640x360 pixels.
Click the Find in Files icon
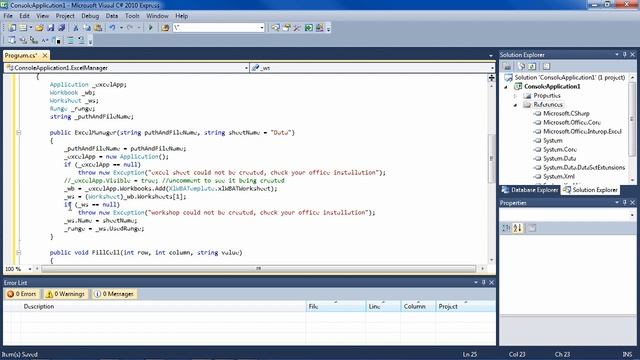(165, 28)
